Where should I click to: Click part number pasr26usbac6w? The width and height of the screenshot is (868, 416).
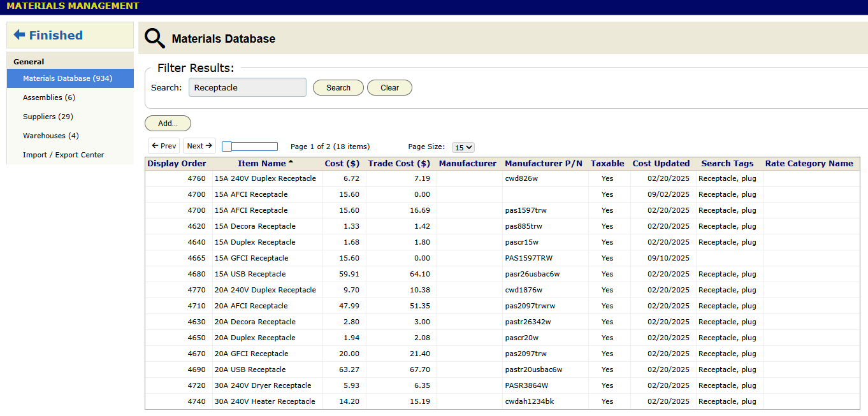(532, 274)
